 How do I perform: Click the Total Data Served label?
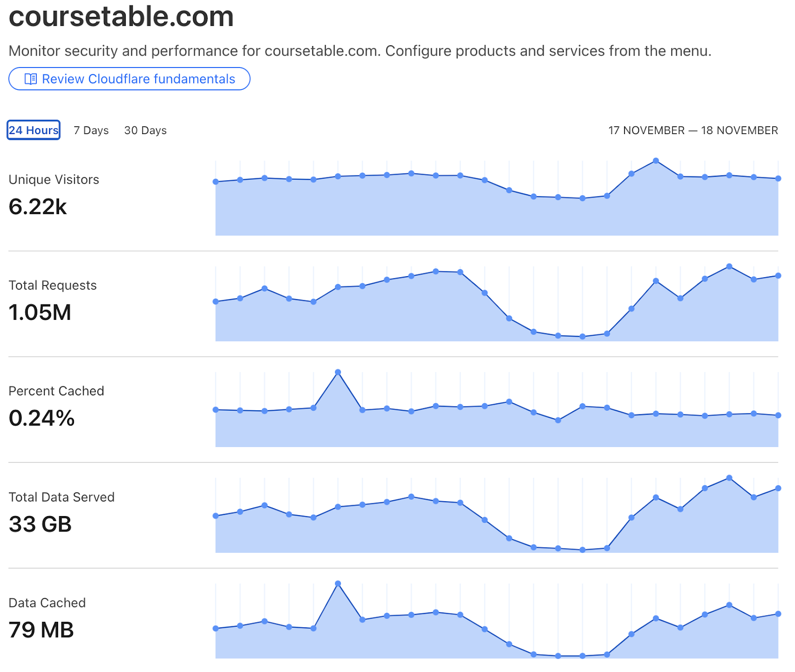62,497
